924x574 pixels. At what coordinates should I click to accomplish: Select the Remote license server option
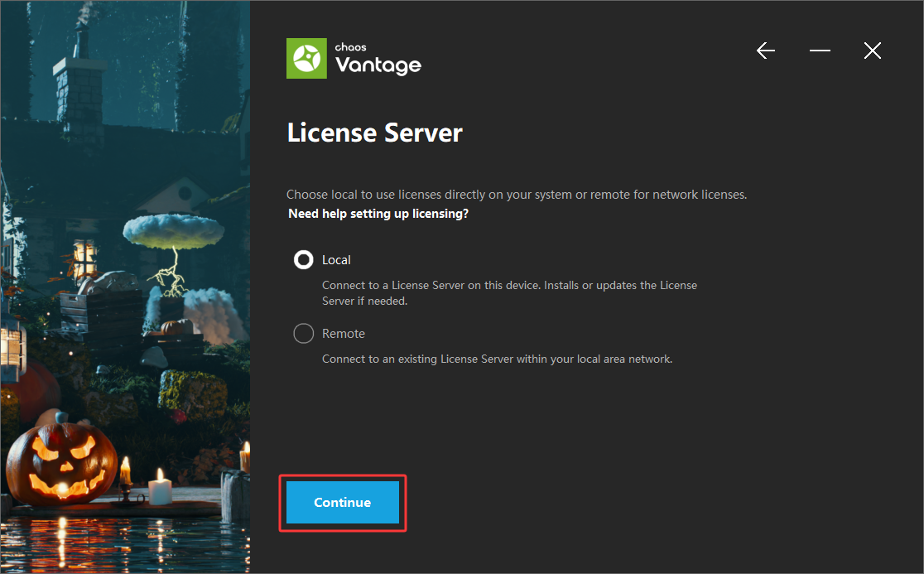[304, 334]
